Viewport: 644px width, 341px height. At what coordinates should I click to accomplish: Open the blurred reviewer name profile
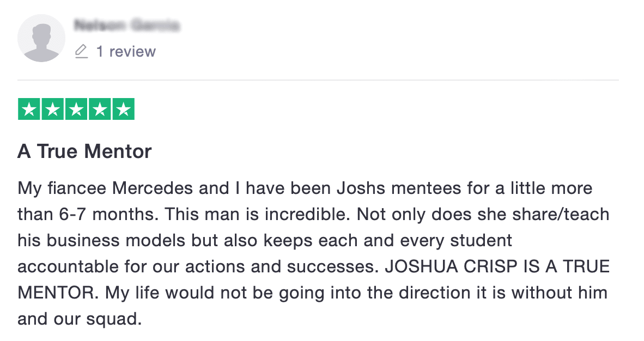click(x=127, y=26)
